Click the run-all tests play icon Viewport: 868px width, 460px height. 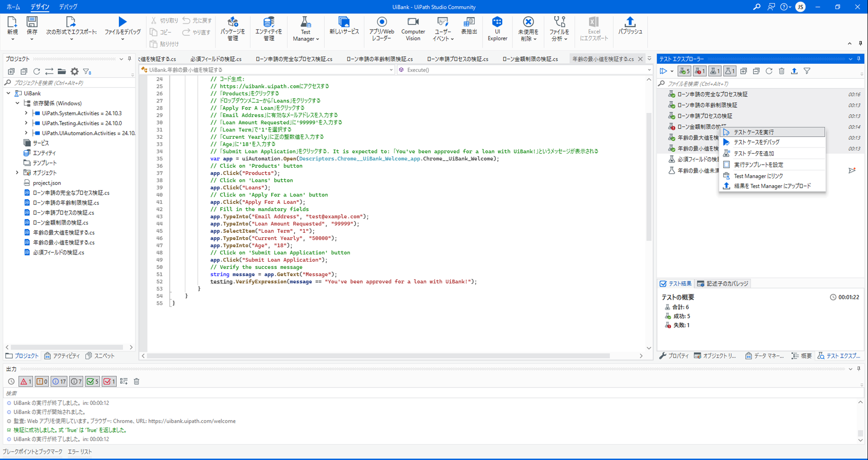pos(663,71)
